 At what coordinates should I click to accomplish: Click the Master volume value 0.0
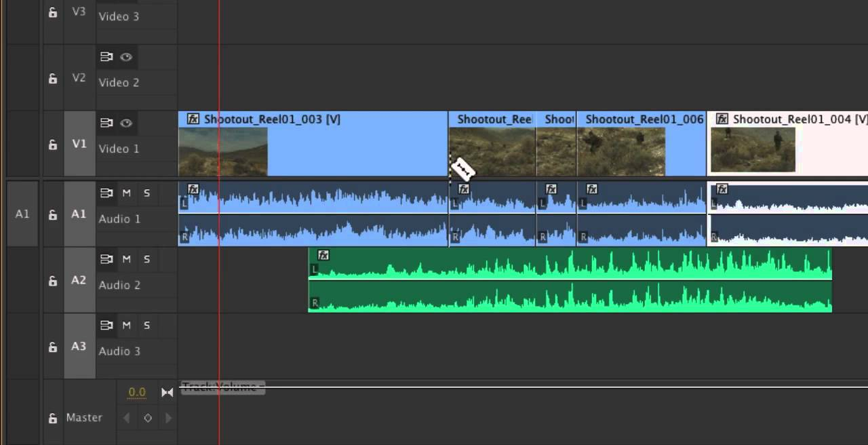137,392
